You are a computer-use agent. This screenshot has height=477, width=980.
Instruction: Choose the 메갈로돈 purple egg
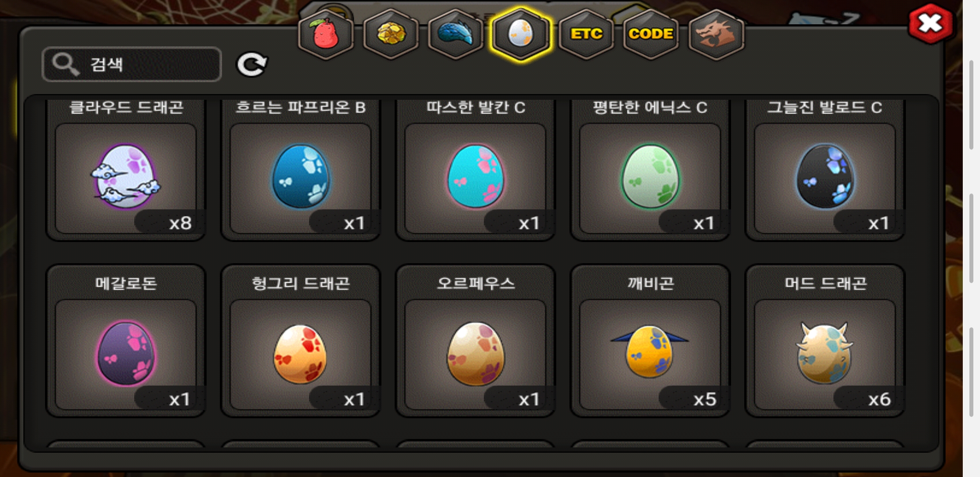coord(126,341)
